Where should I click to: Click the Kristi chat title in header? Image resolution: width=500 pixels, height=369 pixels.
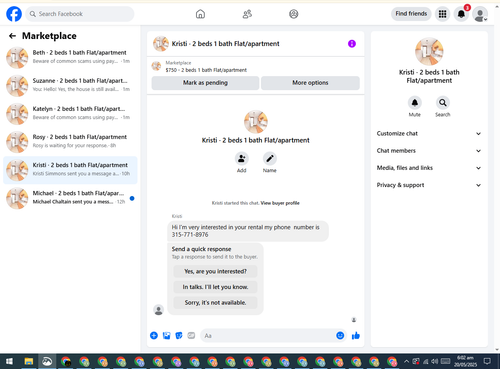coord(225,44)
